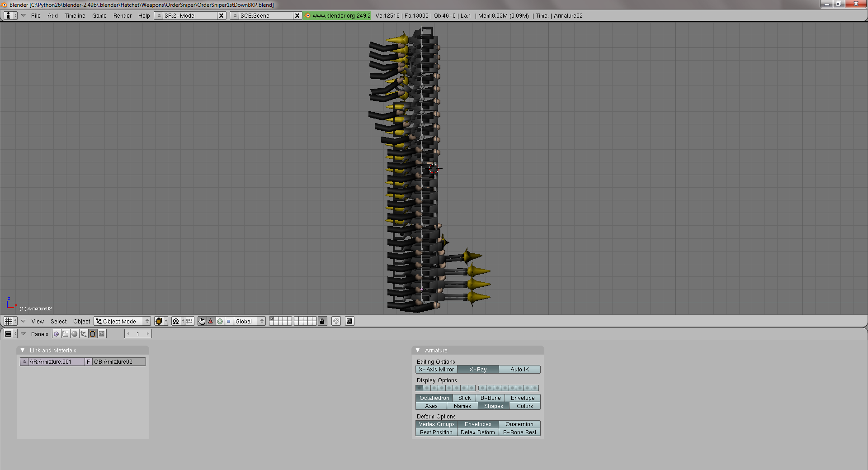Click the render this window image icon

pos(349,321)
